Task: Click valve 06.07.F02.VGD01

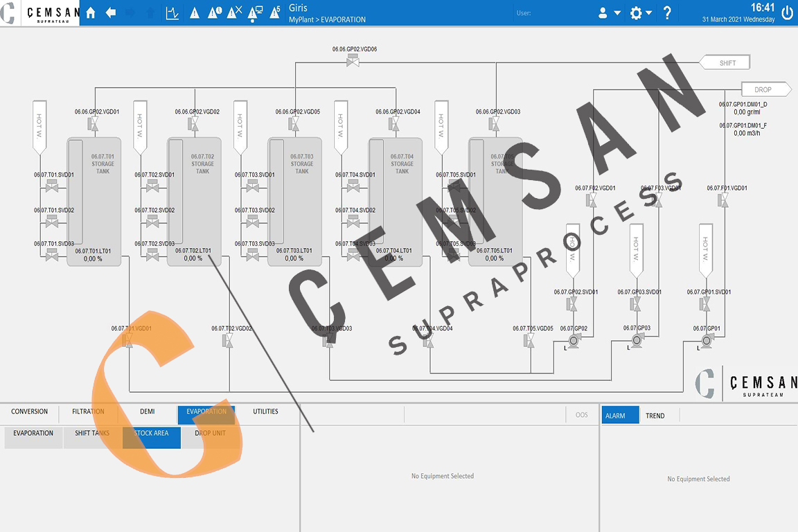Action: (x=592, y=200)
